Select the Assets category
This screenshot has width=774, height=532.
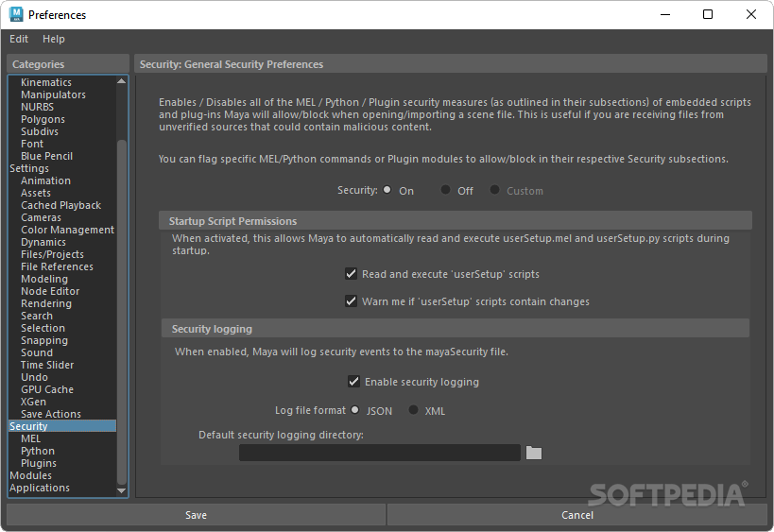36,193
